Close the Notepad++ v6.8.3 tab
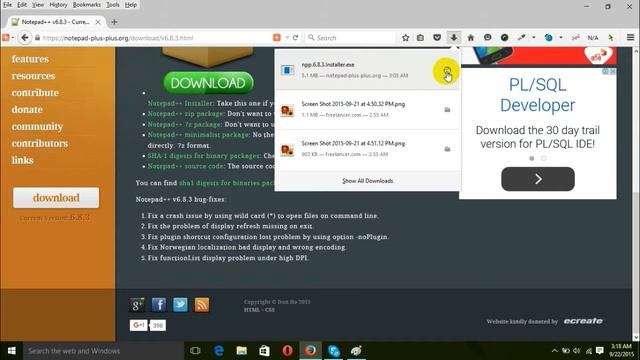This screenshot has height=360, width=640. click(98, 22)
